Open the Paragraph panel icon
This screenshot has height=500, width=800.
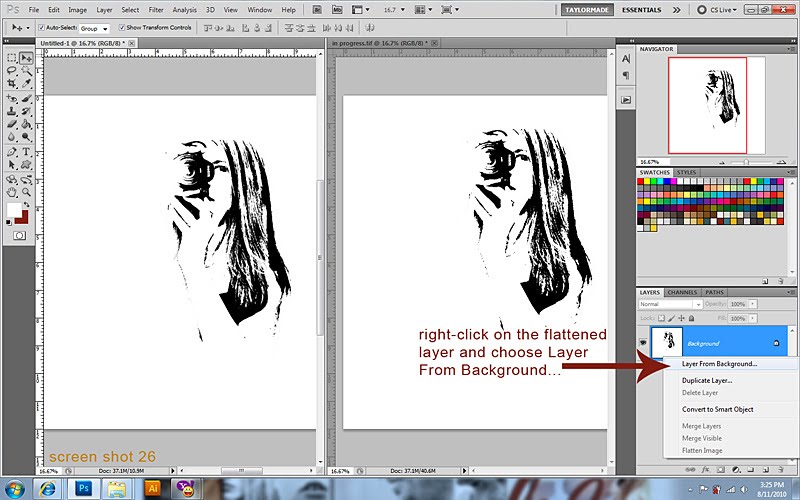tap(626, 75)
